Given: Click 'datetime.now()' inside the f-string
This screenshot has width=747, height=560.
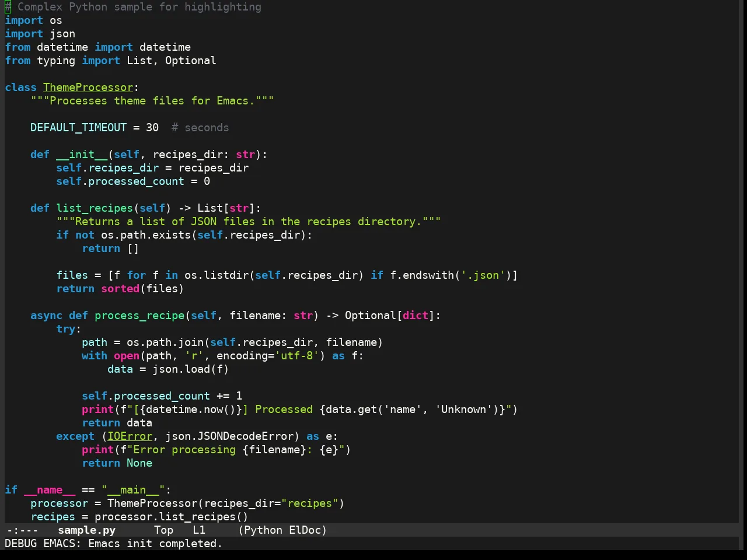Looking at the screenshot, I should pos(191,409).
